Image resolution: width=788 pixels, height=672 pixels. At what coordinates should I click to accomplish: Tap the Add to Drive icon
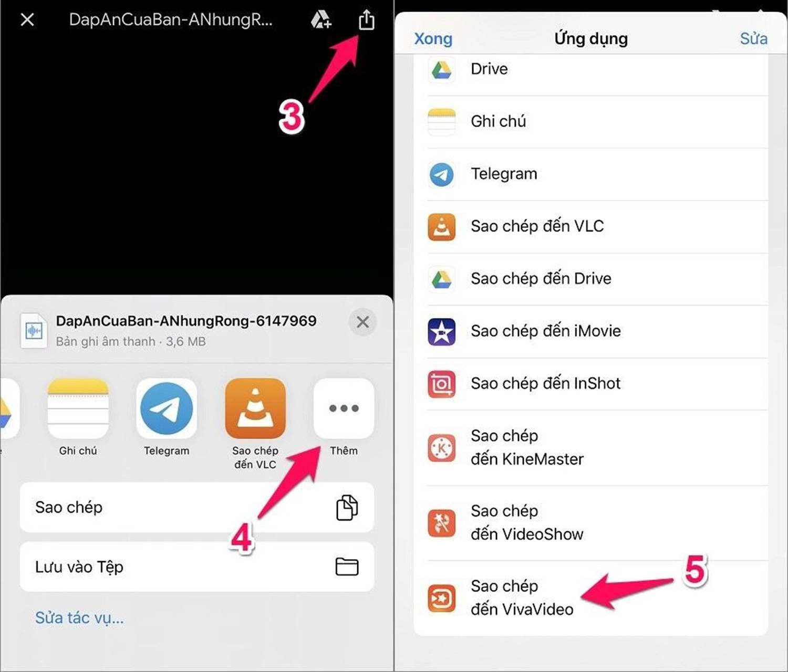(320, 20)
